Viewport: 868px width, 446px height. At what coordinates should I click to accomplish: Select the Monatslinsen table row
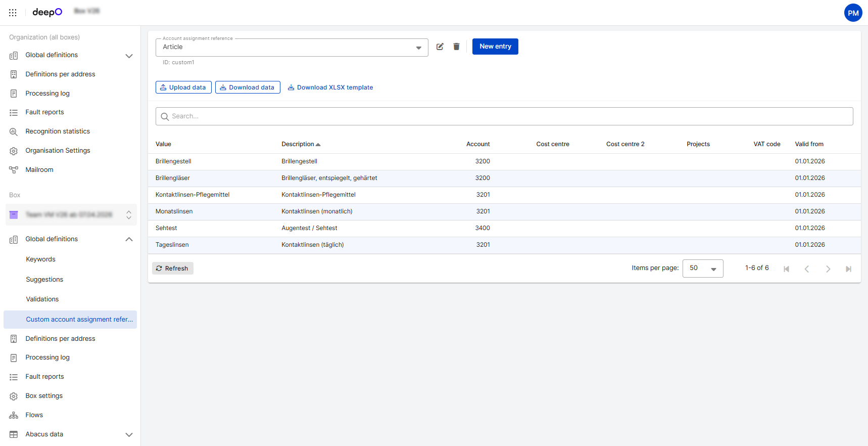[504, 211]
